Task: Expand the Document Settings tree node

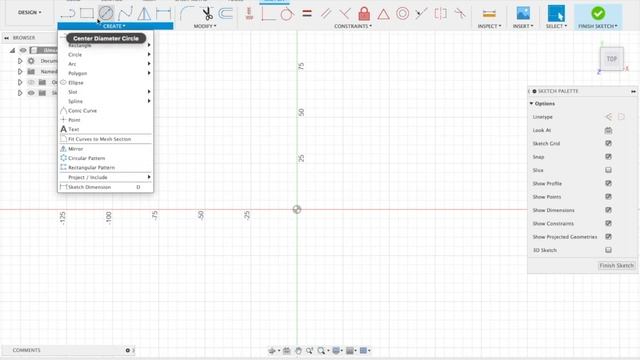Action: click(20, 61)
